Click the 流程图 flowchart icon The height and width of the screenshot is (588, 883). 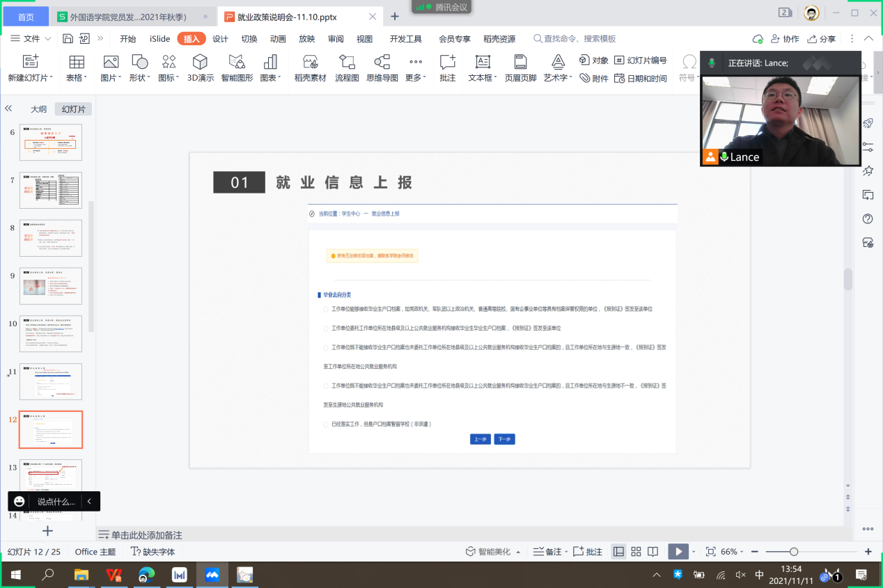(347, 62)
